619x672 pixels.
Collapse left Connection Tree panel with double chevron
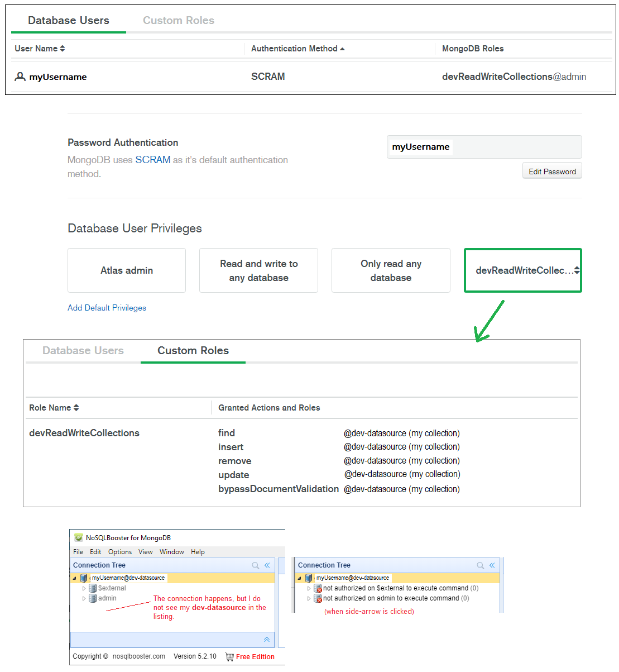267,565
